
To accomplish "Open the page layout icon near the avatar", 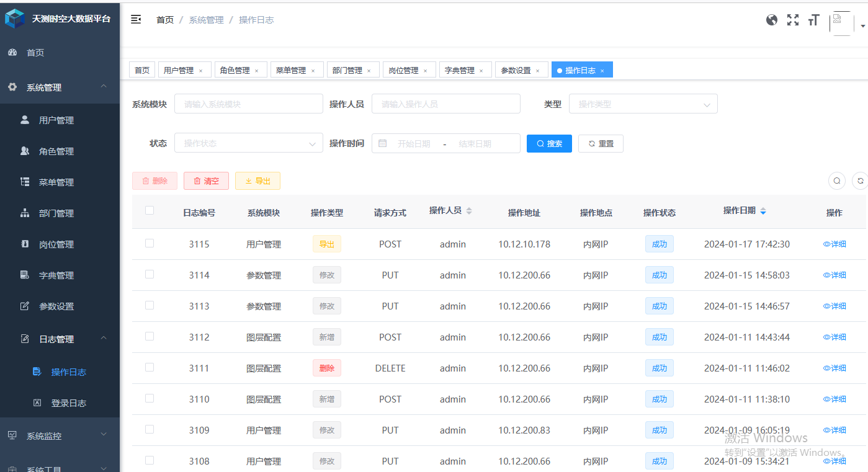I will coord(840,21).
